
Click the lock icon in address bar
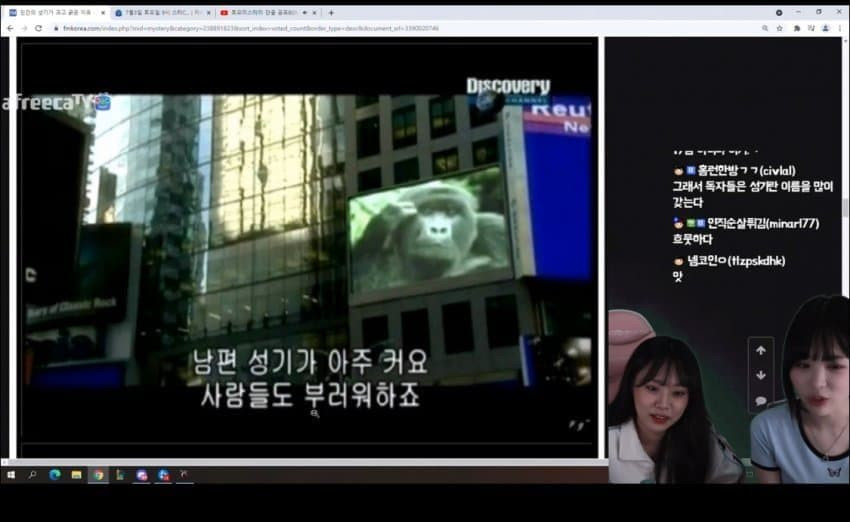coord(56,28)
